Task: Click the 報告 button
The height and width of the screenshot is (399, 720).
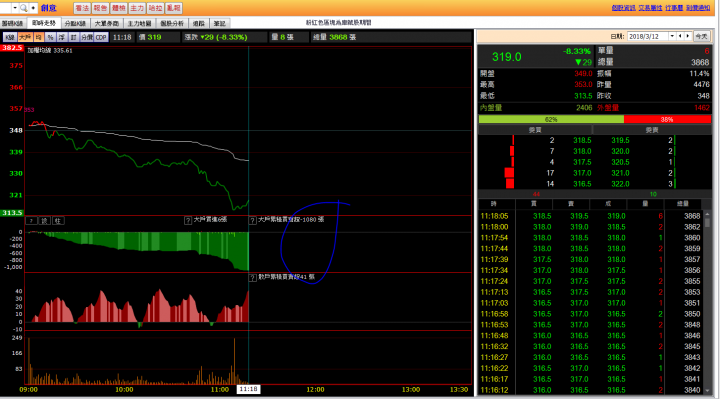Action: click(x=101, y=8)
